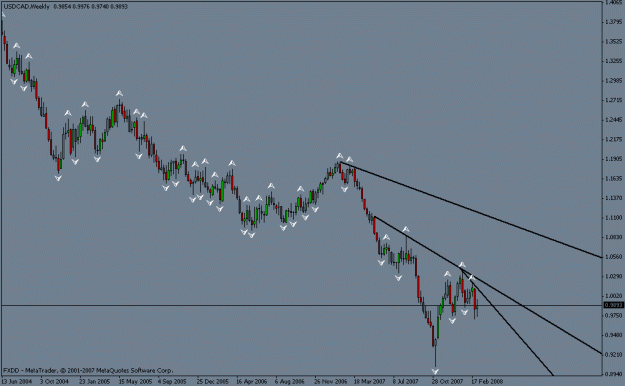625x386 pixels.
Task: Click the 17 Feb 2008 date label
Action: click(x=487, y=381)
